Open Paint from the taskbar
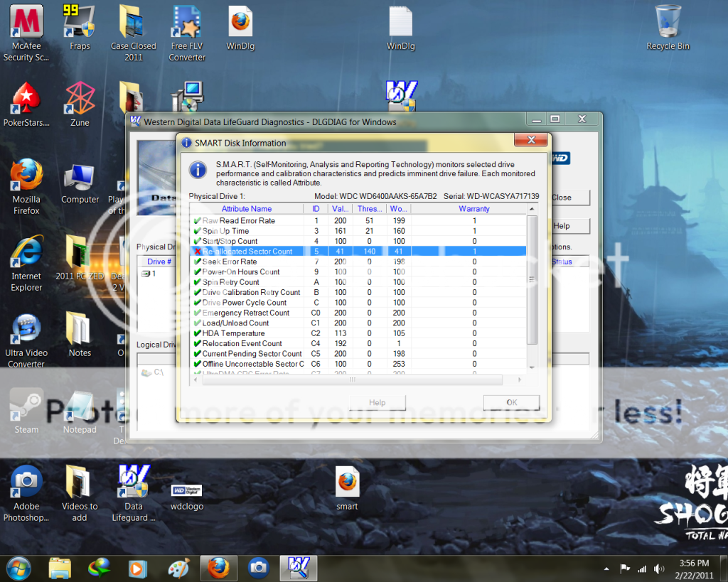Image resolution: width=728 pixels, height=582 pixels. pyautogui.click(x=178, y=568)
